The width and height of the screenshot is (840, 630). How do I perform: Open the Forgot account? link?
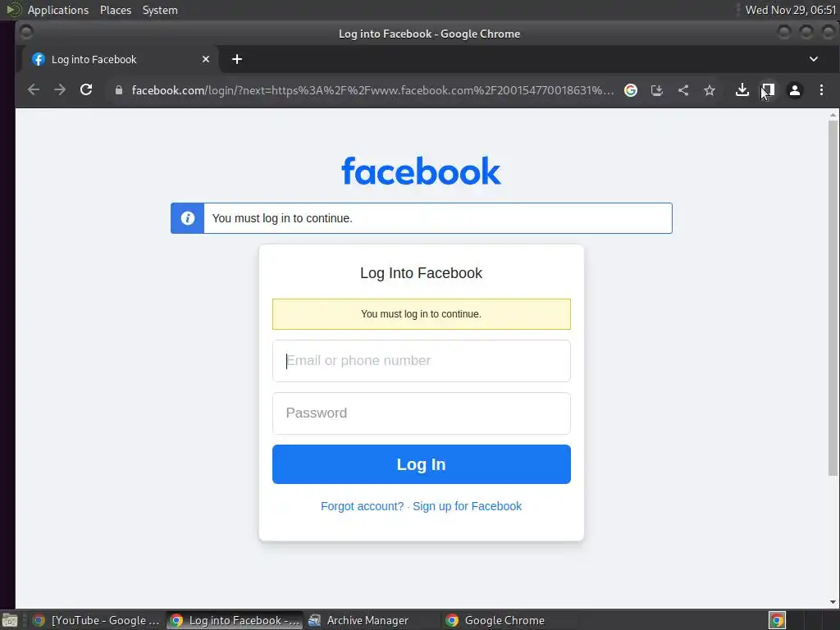coord(362,506)
